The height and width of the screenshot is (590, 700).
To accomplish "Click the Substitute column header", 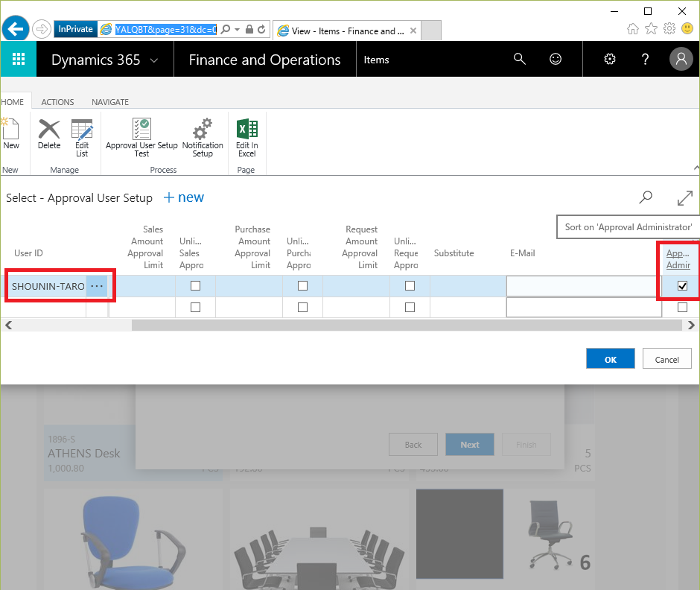I will (454, 253).
